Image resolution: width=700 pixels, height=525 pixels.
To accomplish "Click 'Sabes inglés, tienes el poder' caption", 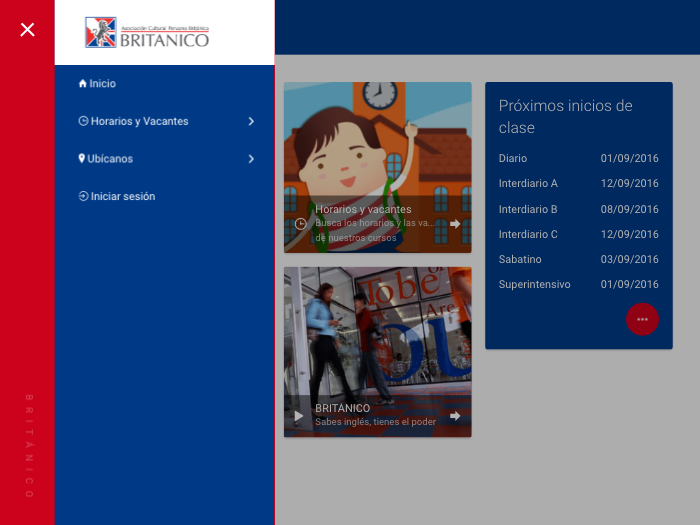I will click(375, 422).
